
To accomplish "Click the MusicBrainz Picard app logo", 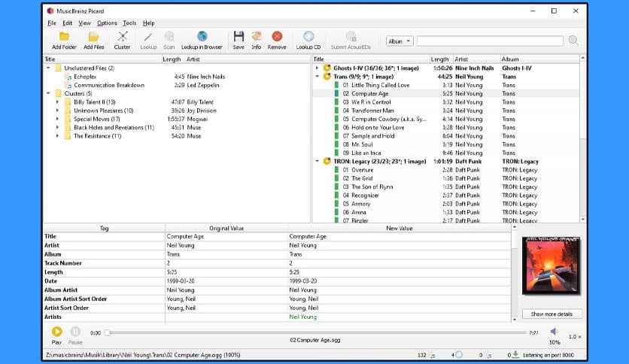I will (x=50, y=11).
